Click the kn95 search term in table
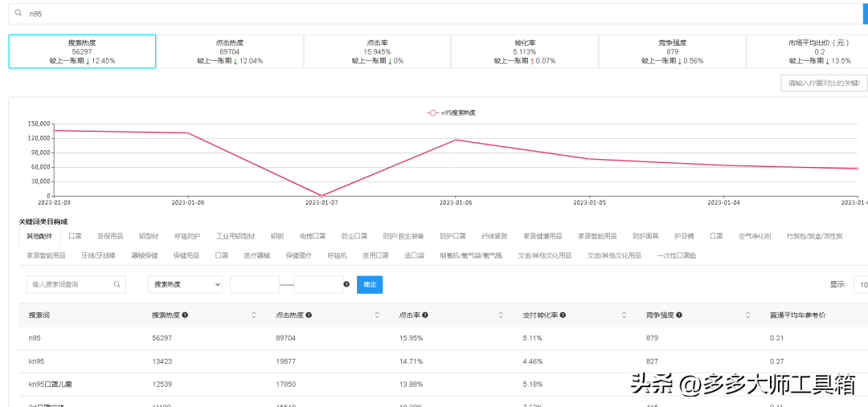This screenshot has height=407, width=868. point(36,361)
